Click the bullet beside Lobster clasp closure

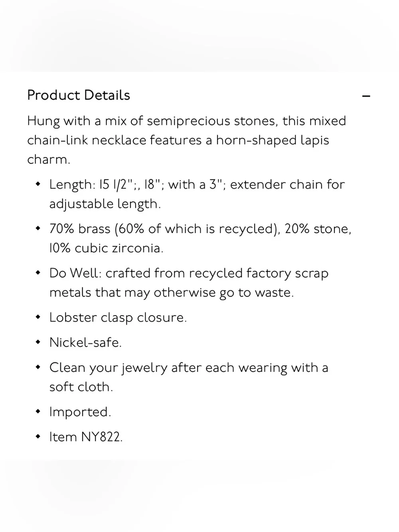[x=38, y=317]
